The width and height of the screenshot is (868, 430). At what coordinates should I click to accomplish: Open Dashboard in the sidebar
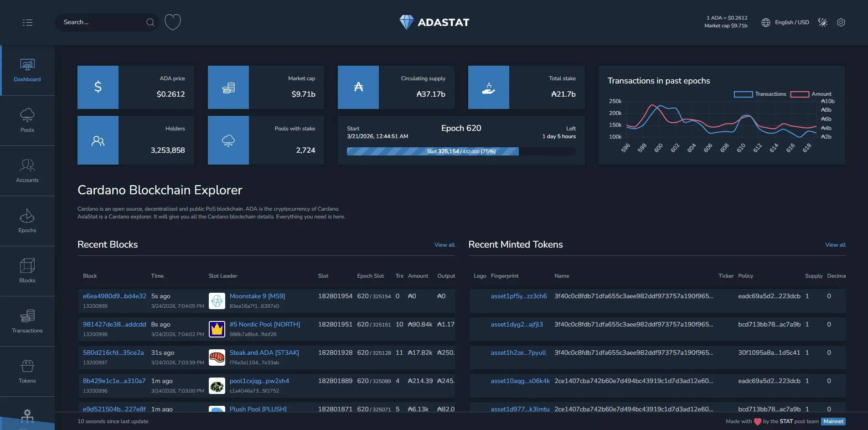click(27, 70)
